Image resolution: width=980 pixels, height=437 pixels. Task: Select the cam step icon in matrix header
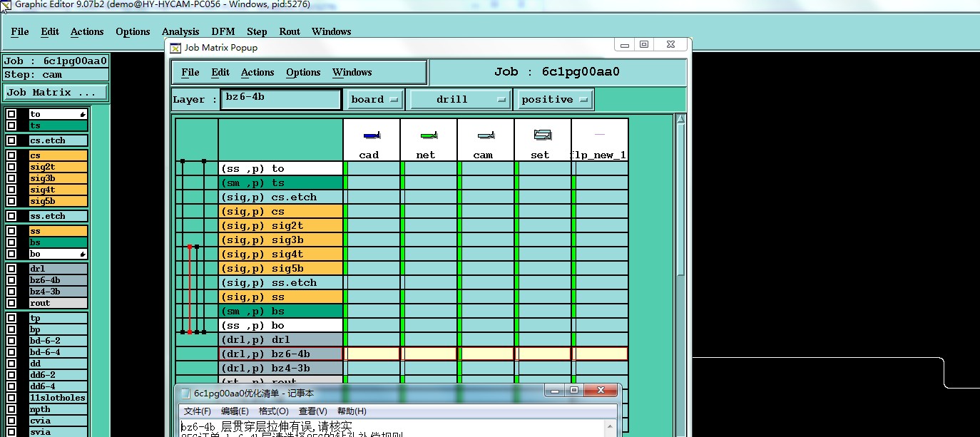[485, 135]
